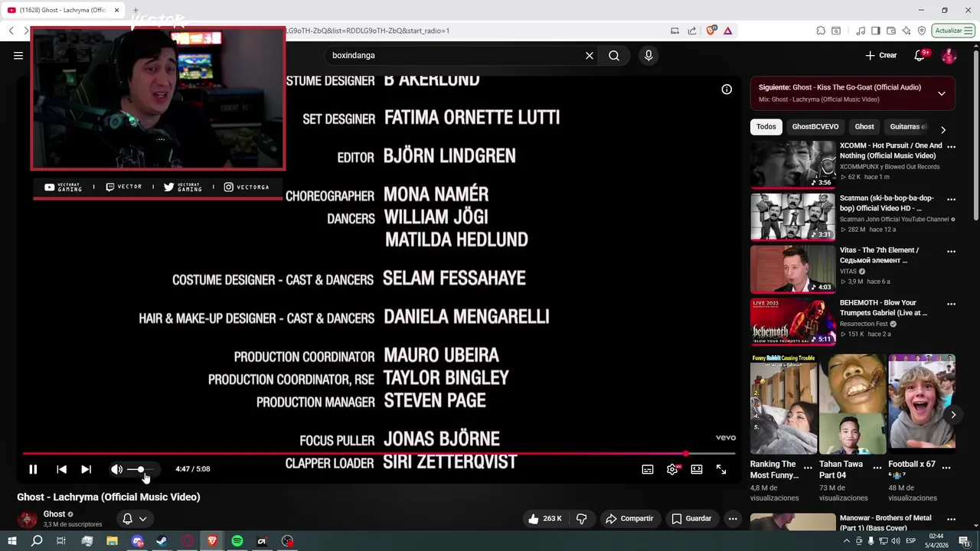
Task: Open Steam from the taskbar
Action: coord(162,541)
